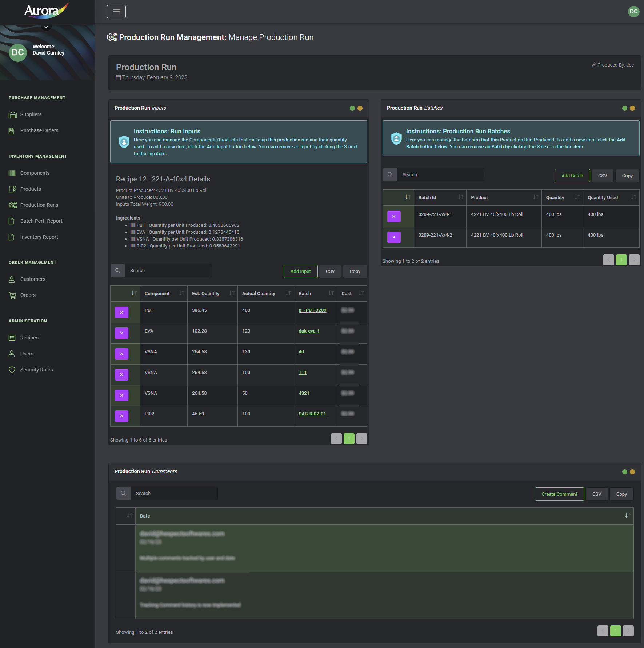644x648 pixels.
Task: Open batch link dak-eva-1
Action: pos(309,331)
